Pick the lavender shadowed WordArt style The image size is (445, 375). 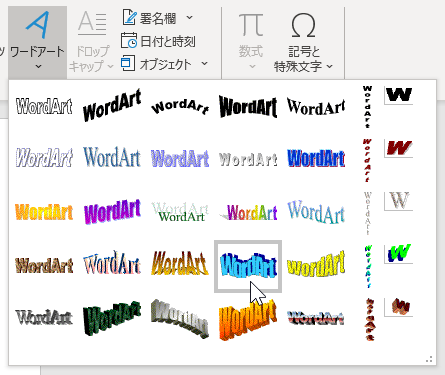[x=180, y=159]
